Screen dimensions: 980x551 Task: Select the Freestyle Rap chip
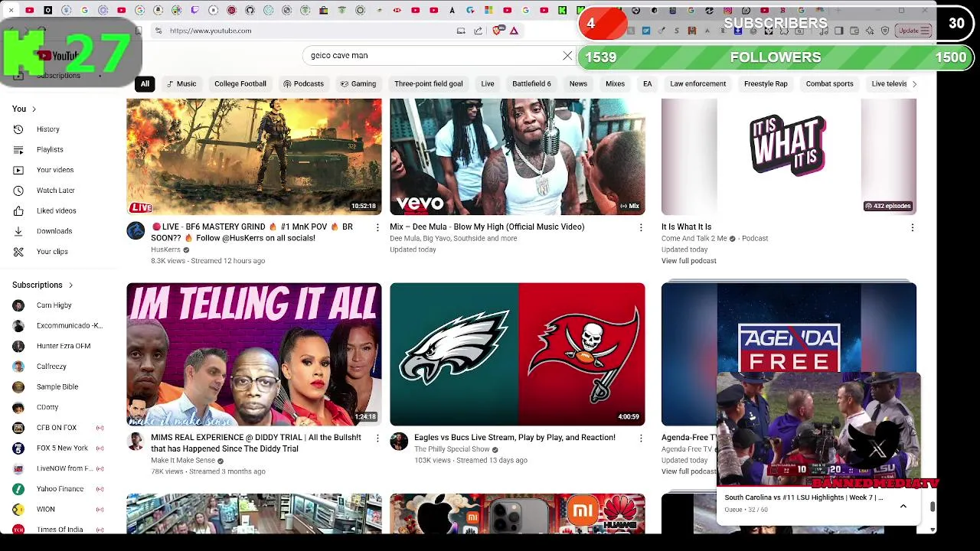click(766, 84)
